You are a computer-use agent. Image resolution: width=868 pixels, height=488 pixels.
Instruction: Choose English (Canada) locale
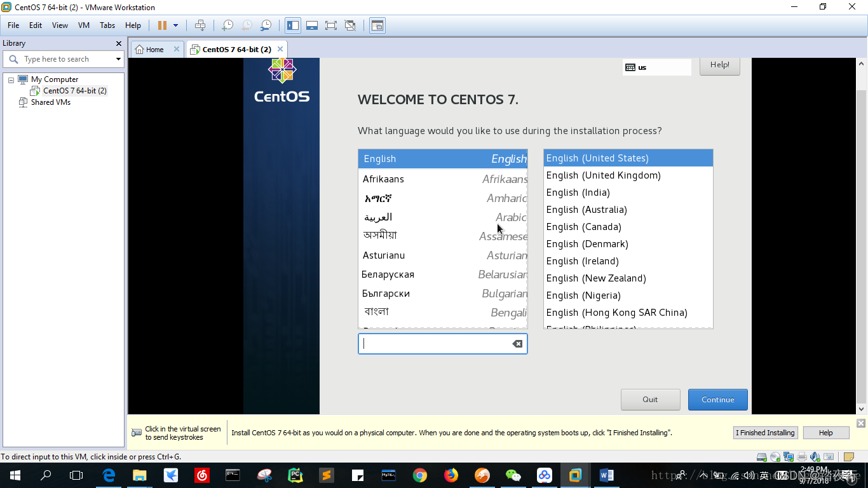(x=628, y=227)
